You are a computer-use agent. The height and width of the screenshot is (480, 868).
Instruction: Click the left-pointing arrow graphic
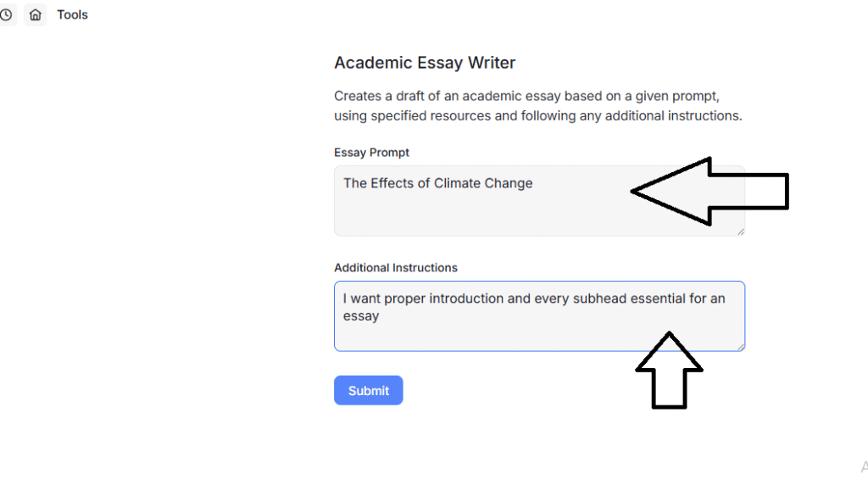[710, 192]
